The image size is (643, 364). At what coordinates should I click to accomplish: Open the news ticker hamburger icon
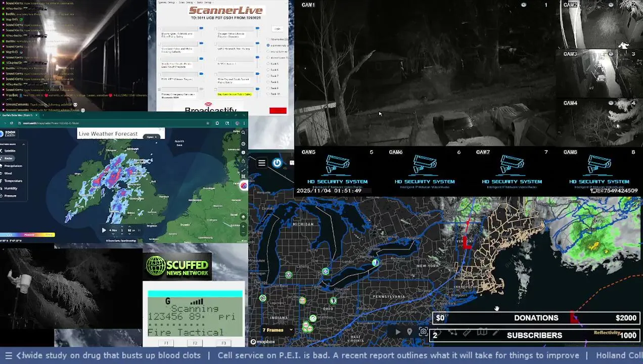8,355
